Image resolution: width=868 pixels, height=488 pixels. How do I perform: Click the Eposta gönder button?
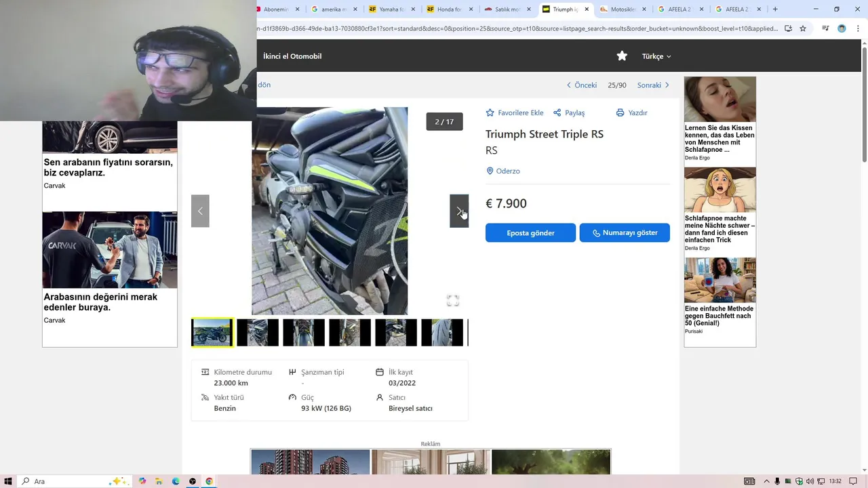point(530,232)
